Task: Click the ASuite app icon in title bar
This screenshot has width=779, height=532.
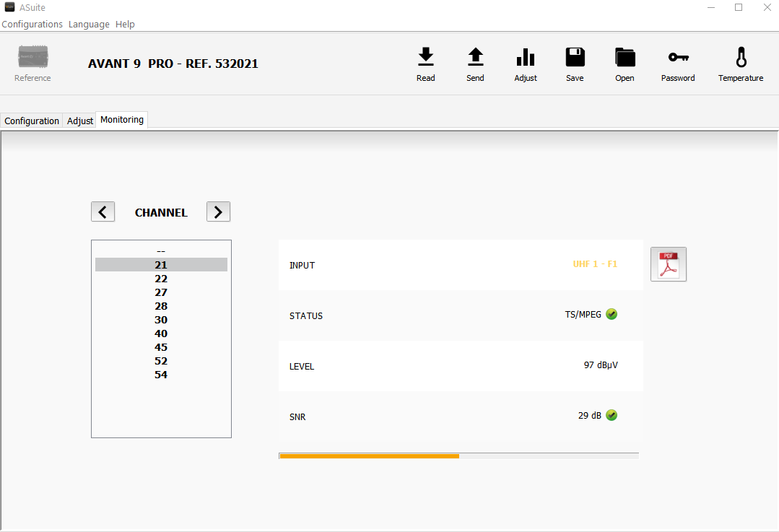Action: 9,7
